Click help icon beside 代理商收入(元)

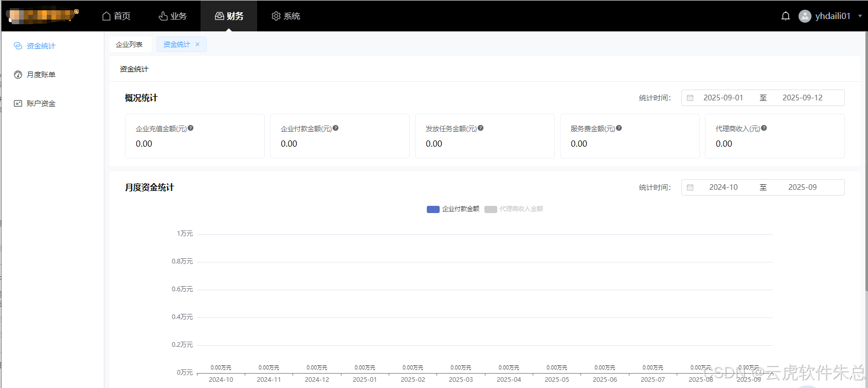[x=764, y=128]
